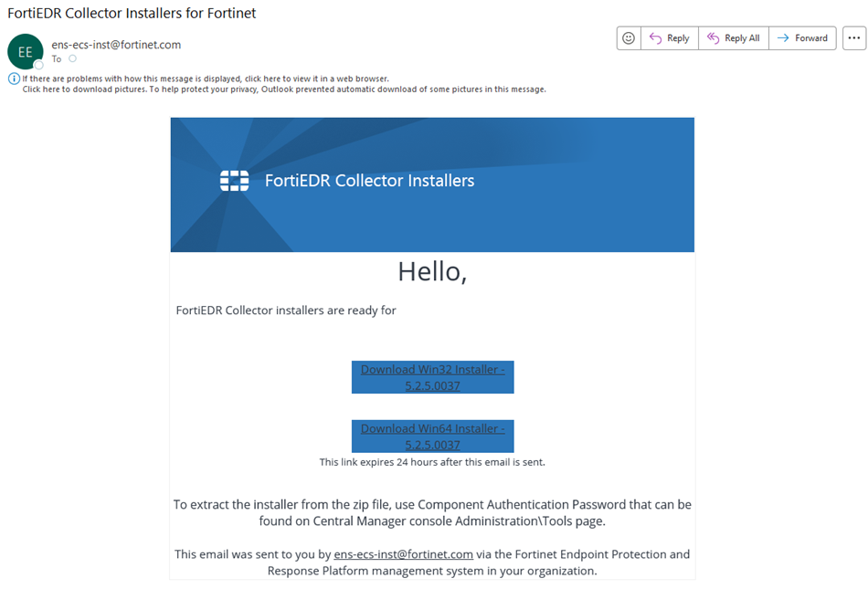Reply to this email

coord(669,38)
